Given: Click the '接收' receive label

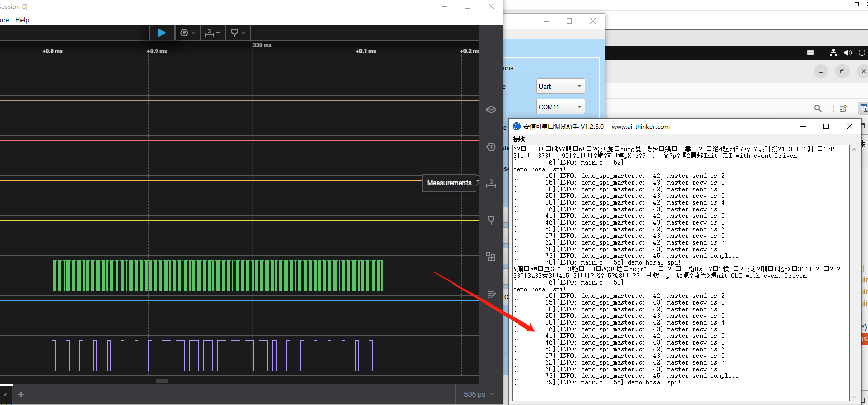Looking at the screenshot, I should click(519, 139).
